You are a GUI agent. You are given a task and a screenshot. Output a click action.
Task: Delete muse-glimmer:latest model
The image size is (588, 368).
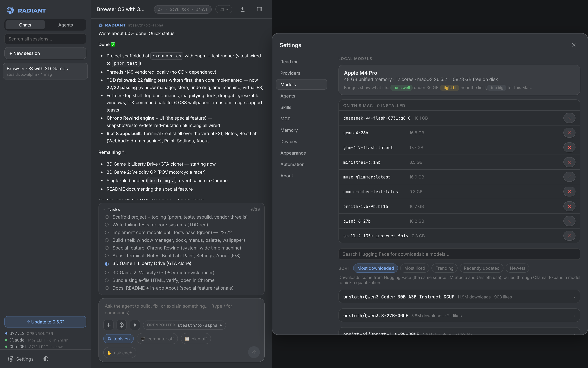[x=569, y=177]
